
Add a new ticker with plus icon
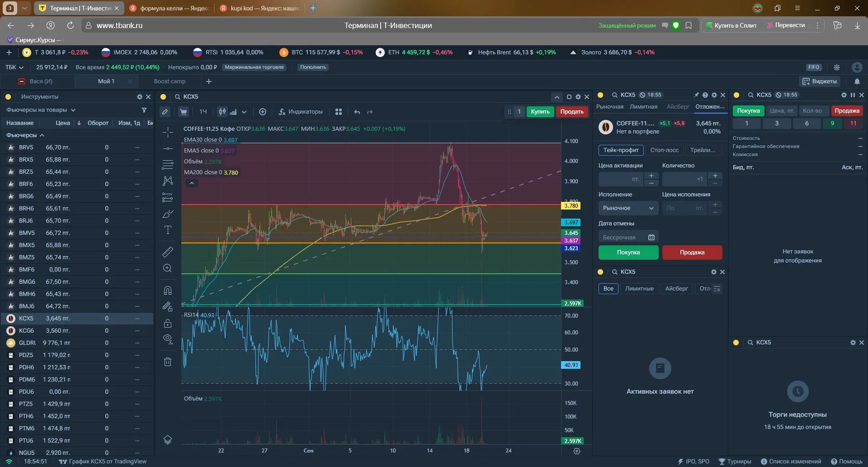[9, 52]
